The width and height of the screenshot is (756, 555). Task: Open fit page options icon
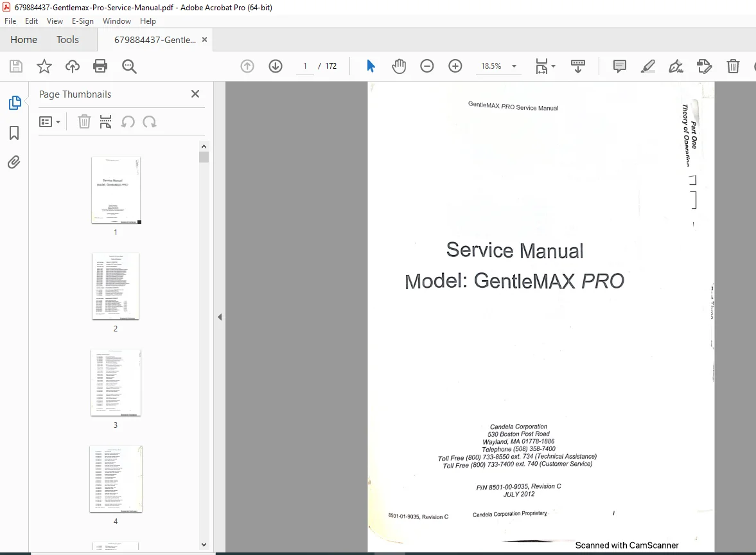tap(541, 66)
